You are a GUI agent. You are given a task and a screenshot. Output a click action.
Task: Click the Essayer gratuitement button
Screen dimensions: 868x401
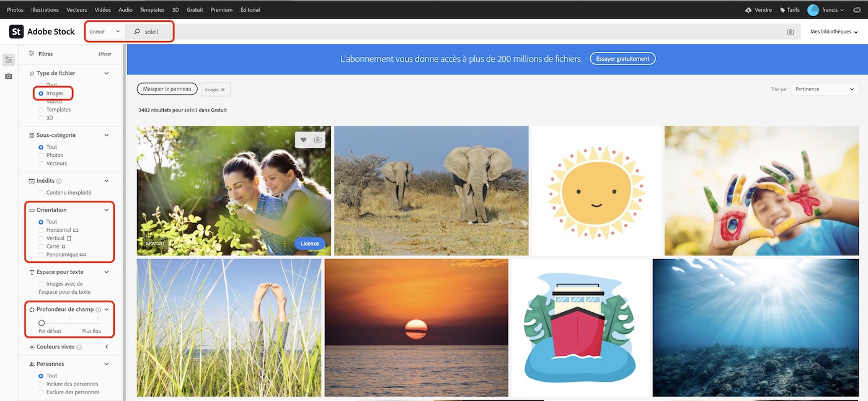click(622, 58)
